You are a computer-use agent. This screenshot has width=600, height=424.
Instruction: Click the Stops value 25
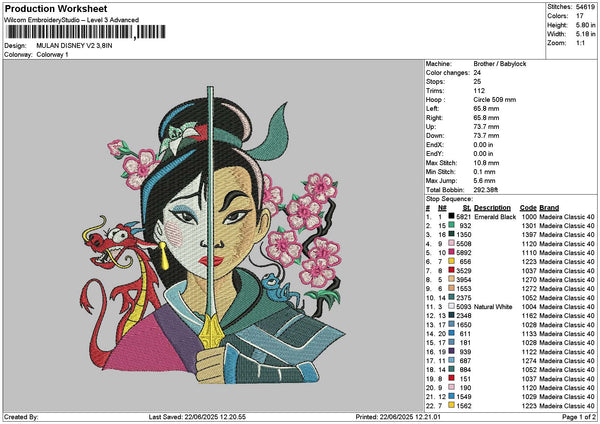click(x=477, y=82)
